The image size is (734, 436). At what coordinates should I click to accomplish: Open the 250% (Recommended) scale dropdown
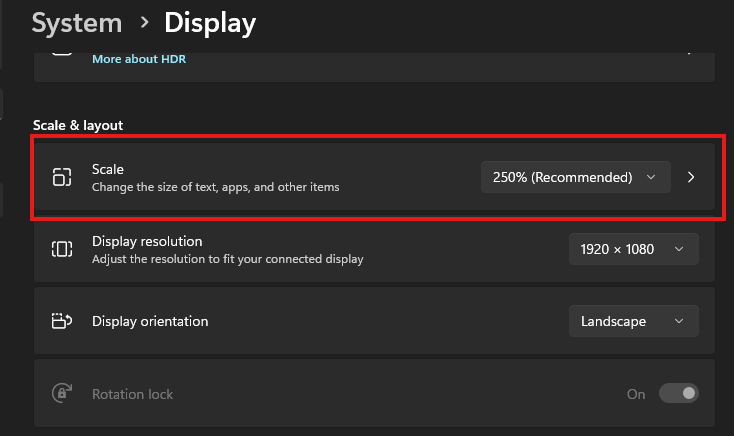tap(576, 177)
